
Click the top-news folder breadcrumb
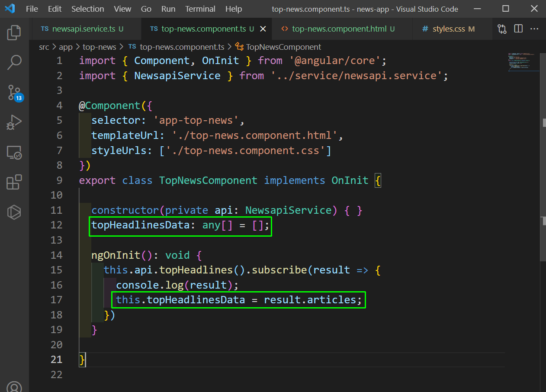pyautogui.click(x=100, y=47)
